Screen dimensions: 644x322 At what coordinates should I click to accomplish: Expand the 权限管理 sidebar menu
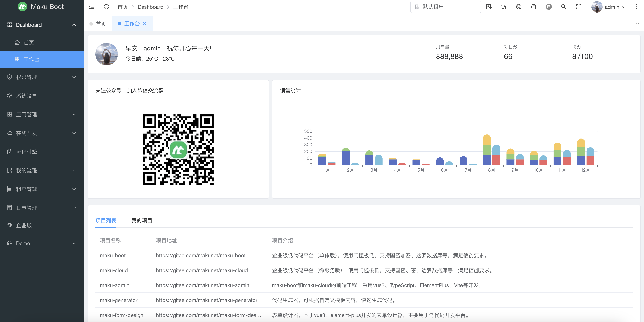pyautogui.click(x=42, y=77)
